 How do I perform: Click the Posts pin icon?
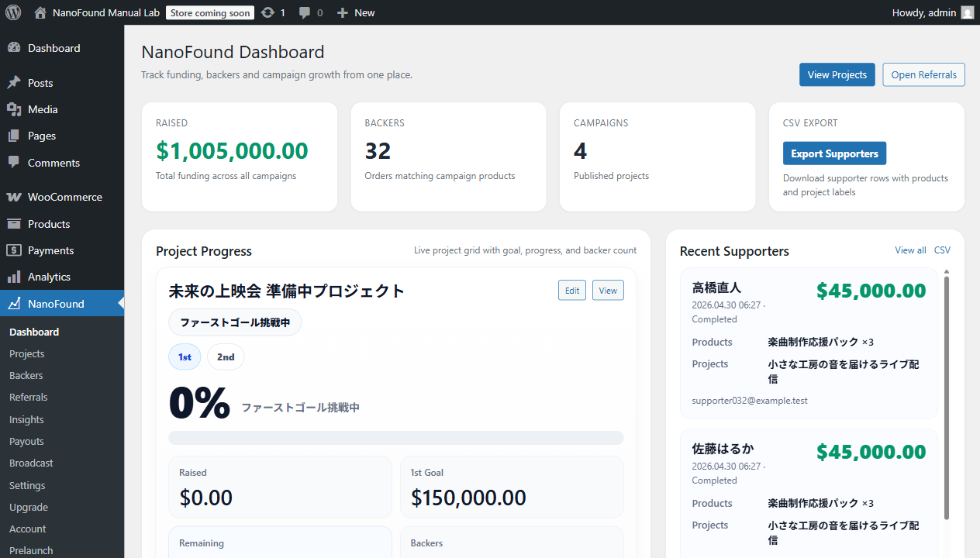tap(14, 83)
